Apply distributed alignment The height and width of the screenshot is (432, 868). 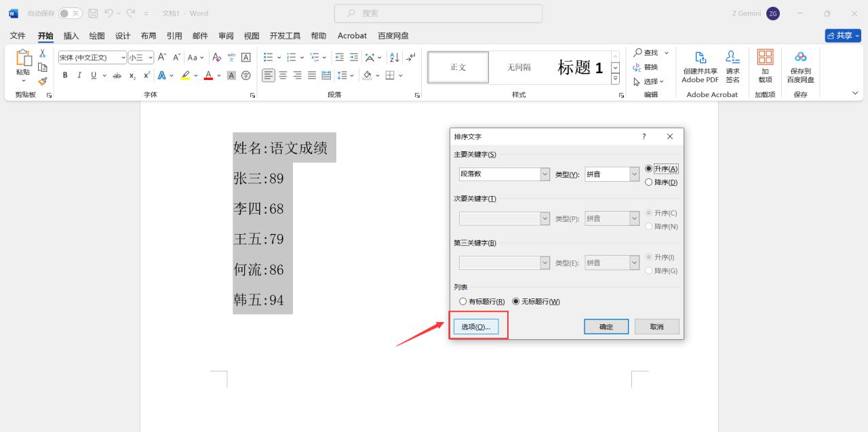click(326, 75)
